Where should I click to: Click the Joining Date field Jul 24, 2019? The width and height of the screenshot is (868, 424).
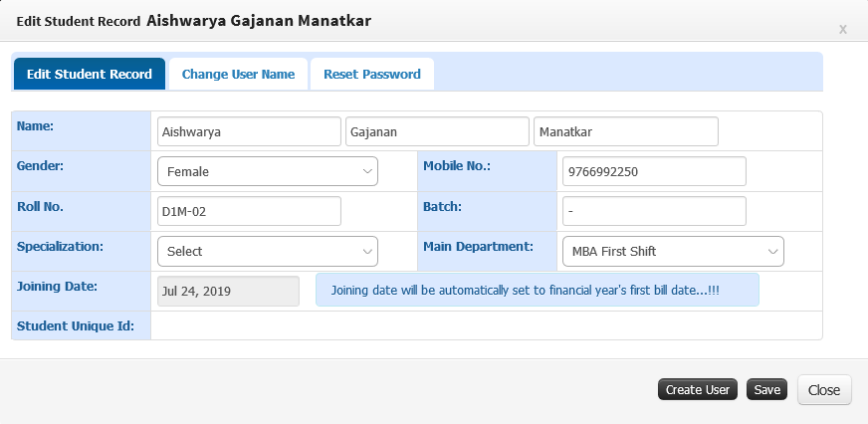point(228,292)
